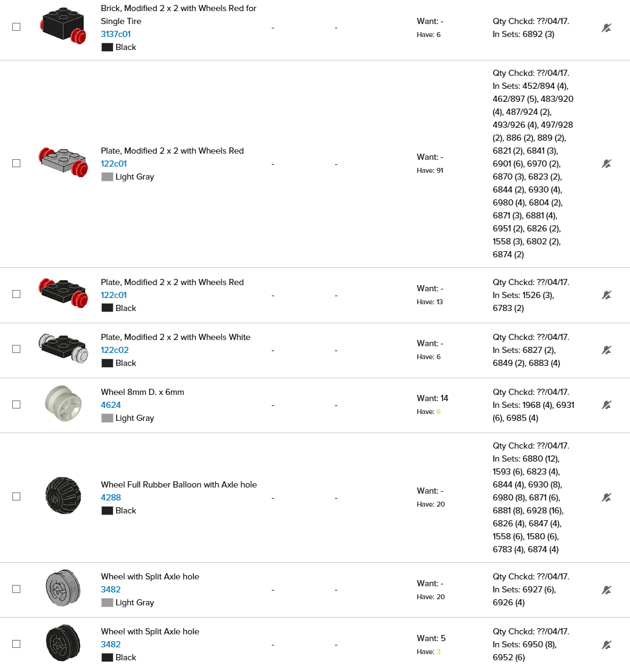The height and width of the screenshot is (672, 630).
Task: Toggle notify icon for Brick Modified 3137c01
Action: (607, 28)
